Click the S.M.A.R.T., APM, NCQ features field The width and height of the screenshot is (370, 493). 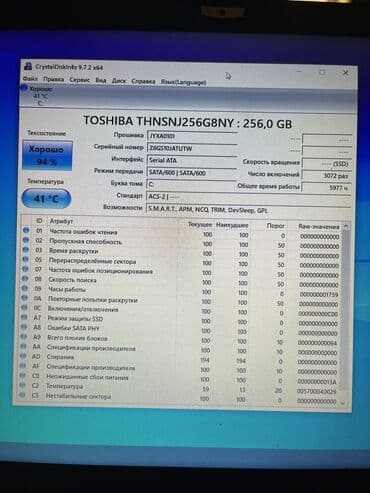(x=248, y=210)
